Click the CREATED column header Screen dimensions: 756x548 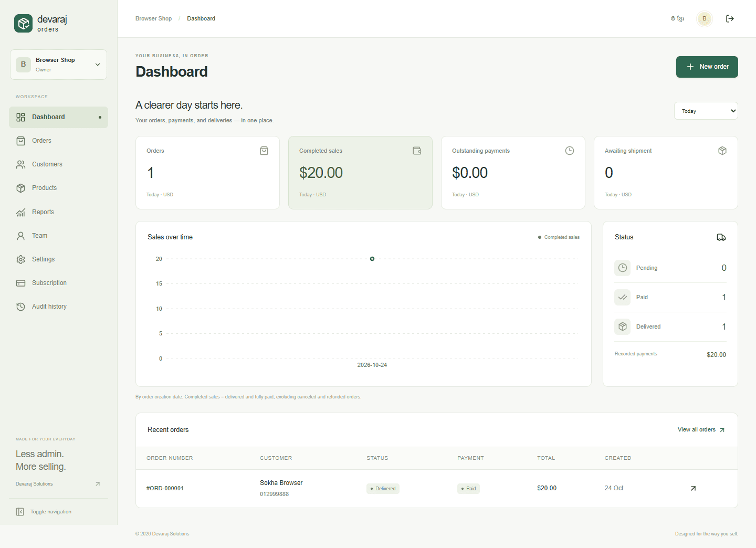click(x=618, y=458)
